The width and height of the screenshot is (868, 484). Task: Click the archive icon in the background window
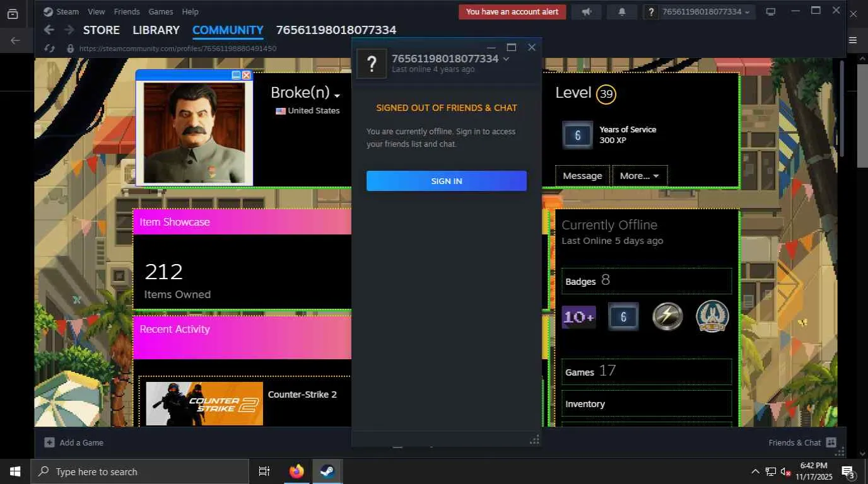pyautogui.click(x=13, y=14)
